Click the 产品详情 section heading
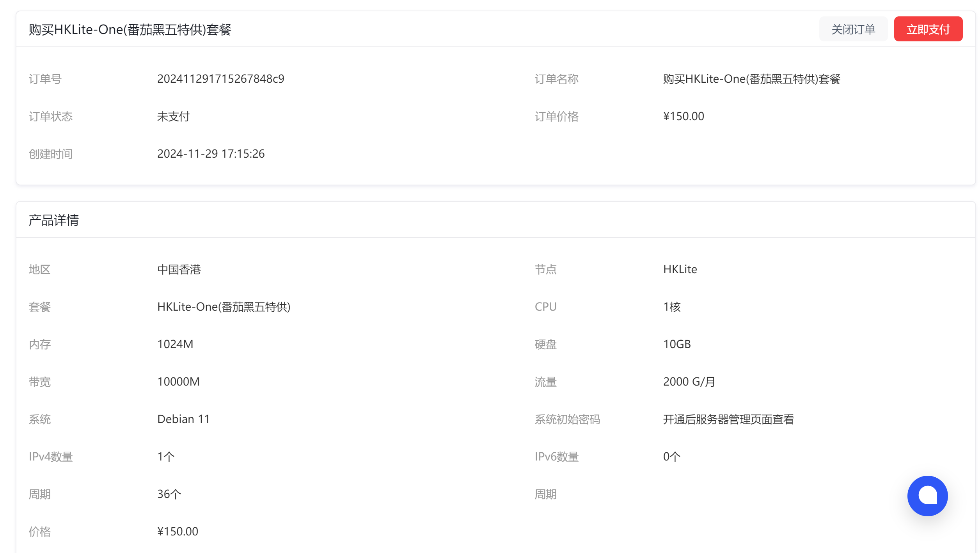The height and width of the screenshot is (553, 980). [x=54, y=220]
